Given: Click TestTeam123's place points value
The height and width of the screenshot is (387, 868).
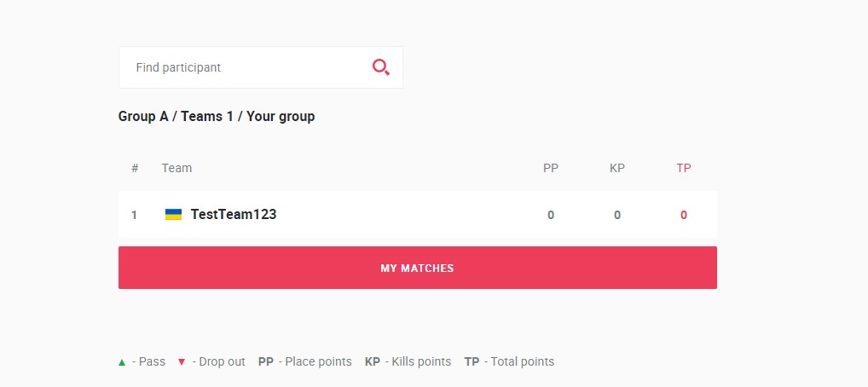Looking at the screenshot, I should 551,216.
